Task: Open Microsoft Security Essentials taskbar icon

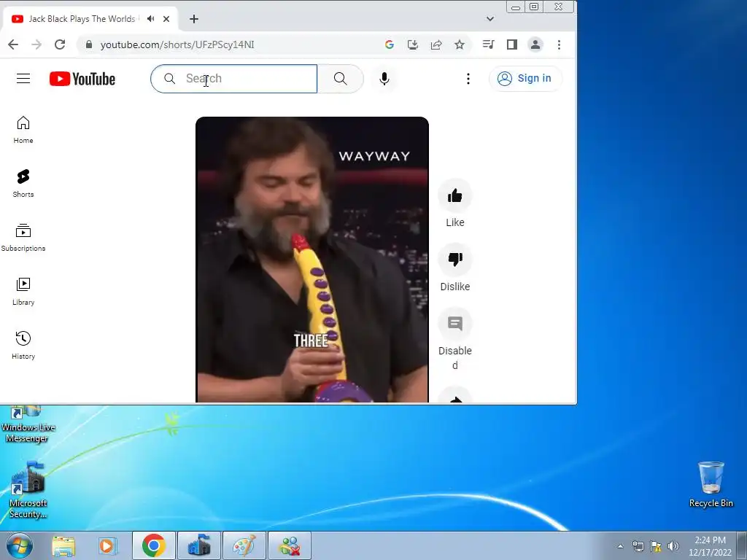Action: coord(199,545)
